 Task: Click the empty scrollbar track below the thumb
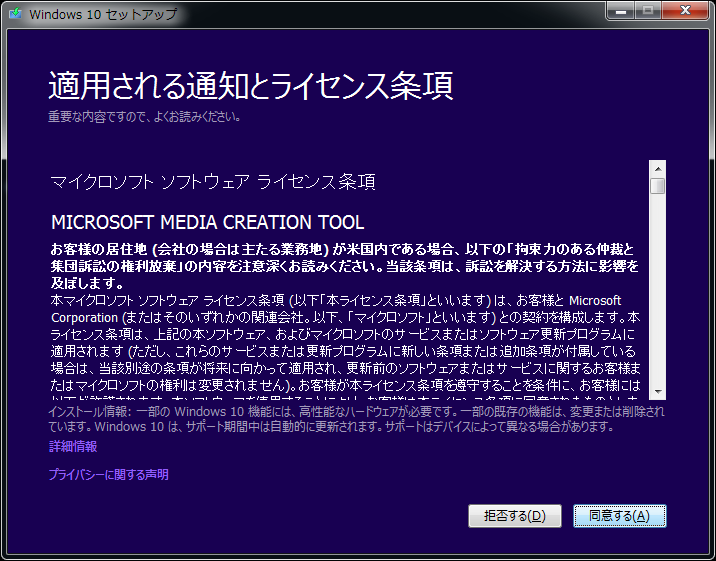point(657,300)
